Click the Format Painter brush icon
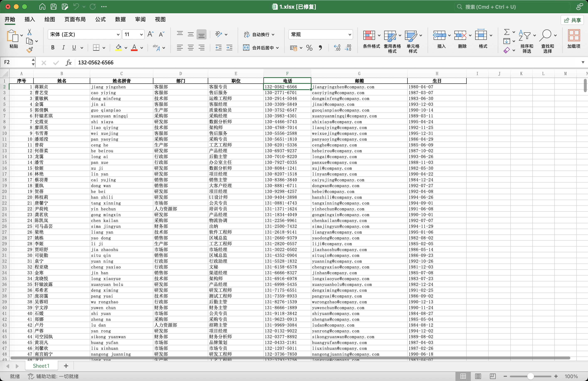588x381 pixels. point(30,50)
